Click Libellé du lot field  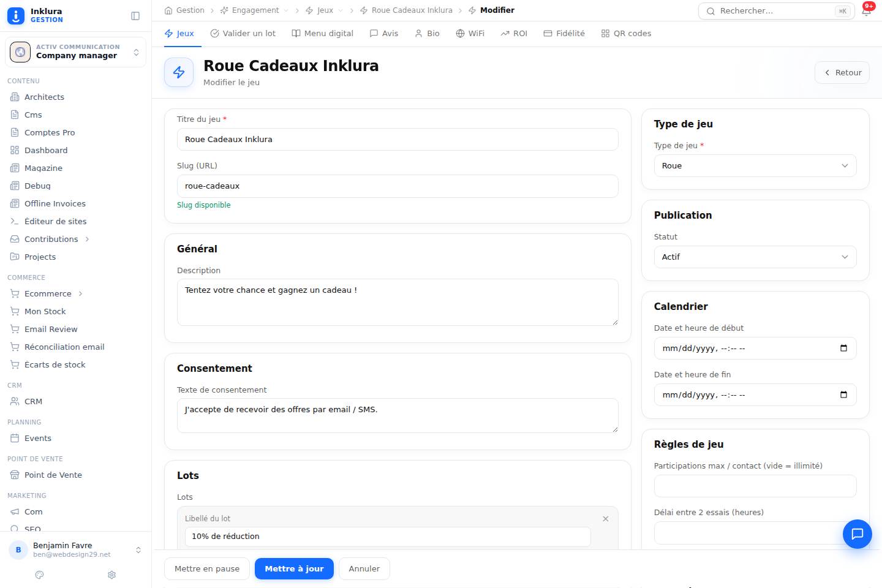(388, 537)
